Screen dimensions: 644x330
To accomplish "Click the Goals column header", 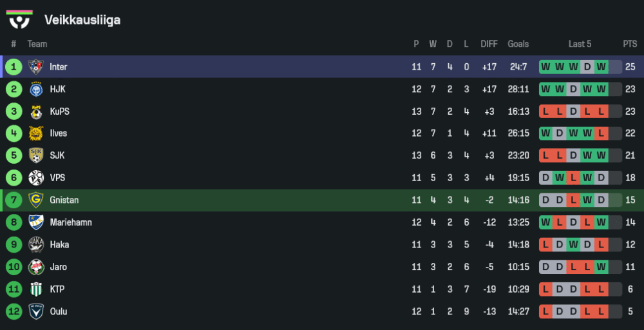I will (x=518, y=44).
